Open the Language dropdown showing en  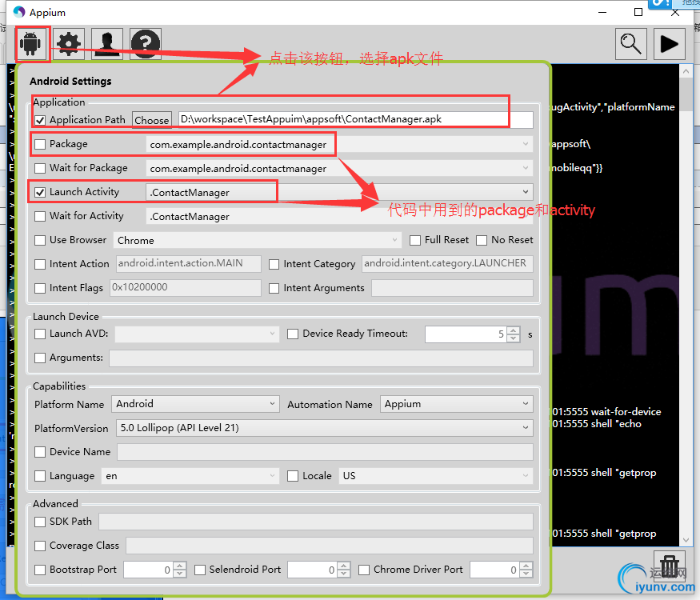pyautogui.click(x=190, y=476)
